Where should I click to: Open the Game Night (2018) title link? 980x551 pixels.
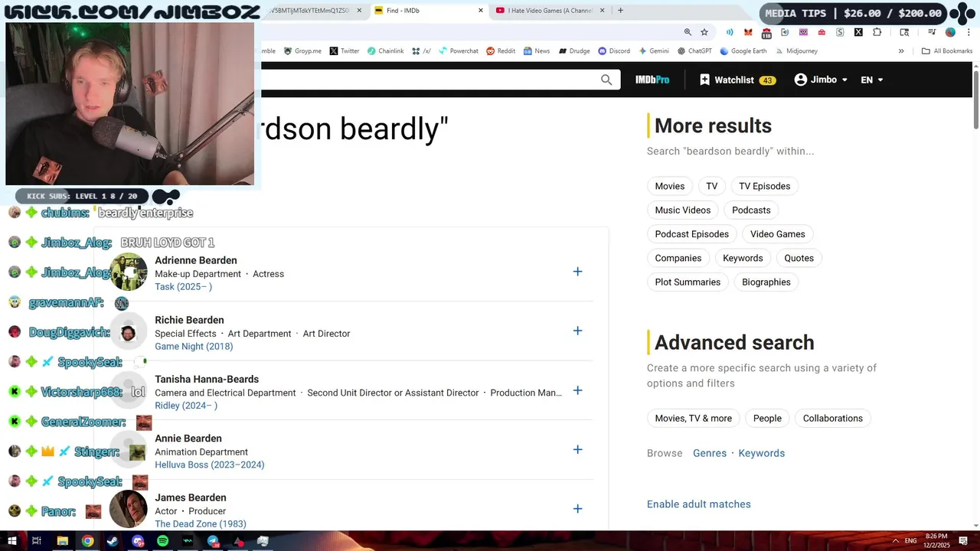(x=194, y=347)
